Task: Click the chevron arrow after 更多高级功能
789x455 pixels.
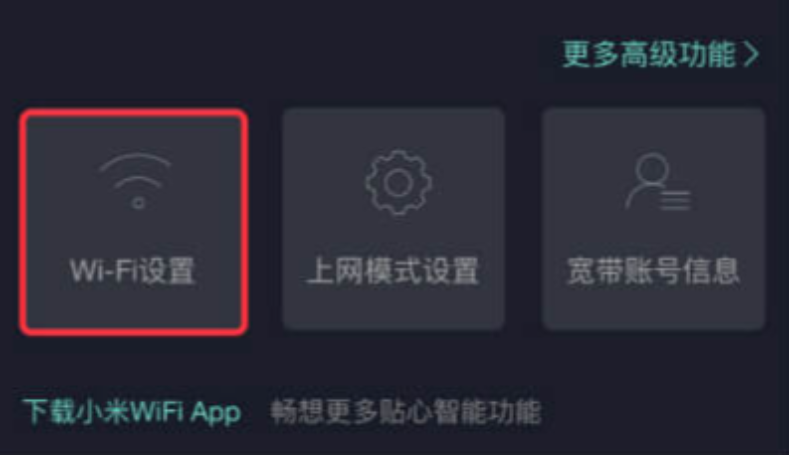Action: click(x=752, y=54)
